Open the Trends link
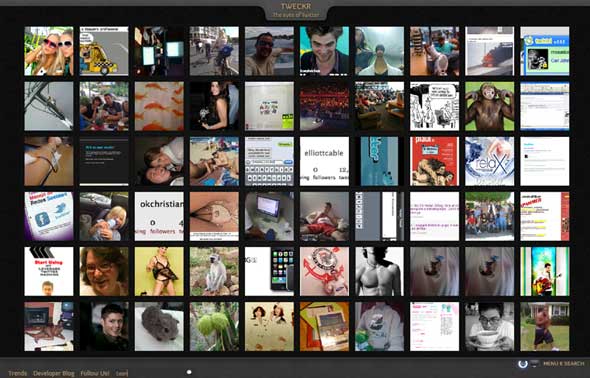The height and width of the screenshot is (378, 590). (17, 373)
